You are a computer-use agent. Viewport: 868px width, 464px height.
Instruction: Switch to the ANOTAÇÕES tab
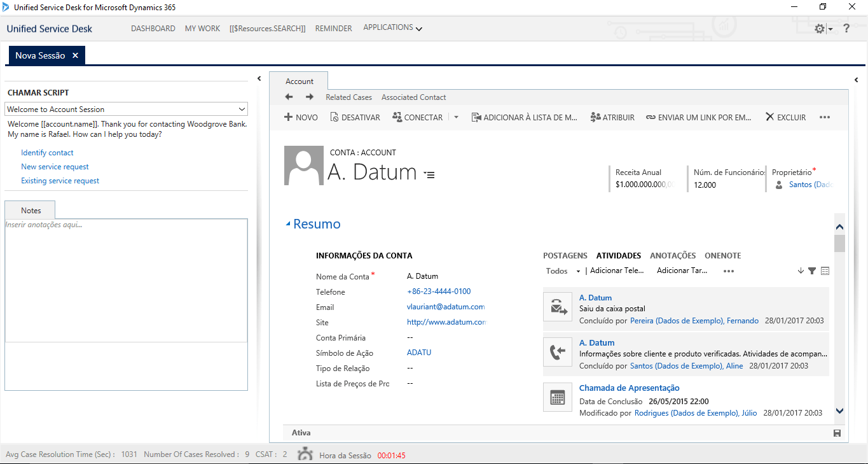coord(672,256)
